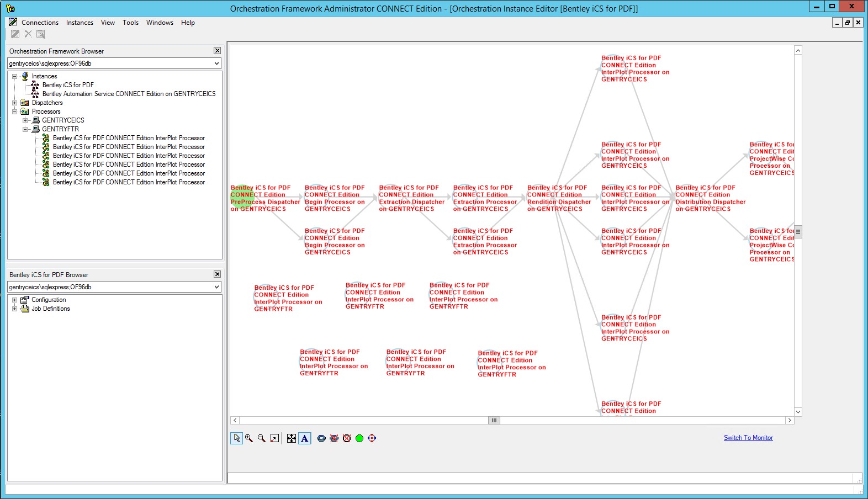
Task: Click the Processors folder icon
Action: 25,112
